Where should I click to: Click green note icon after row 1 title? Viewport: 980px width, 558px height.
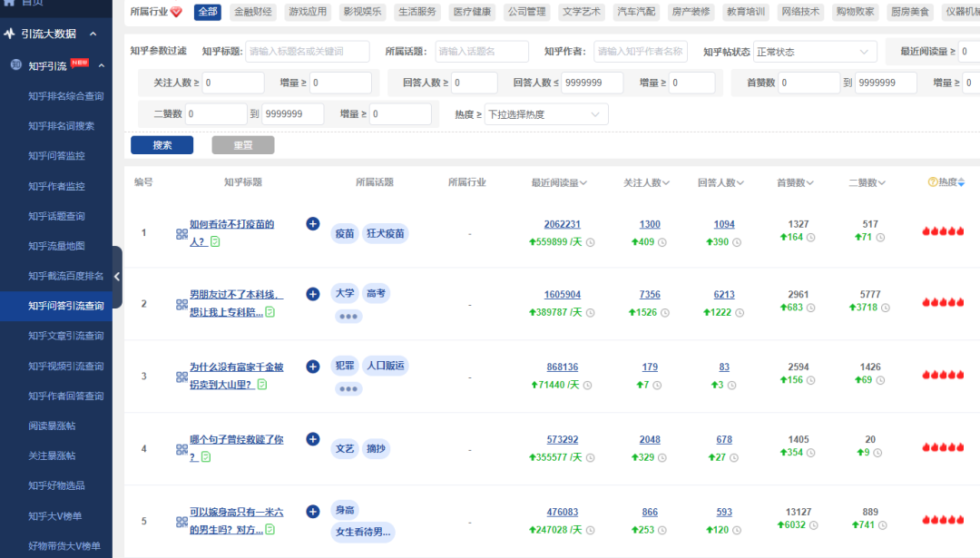pyautogui.click(x=215, y=241)
